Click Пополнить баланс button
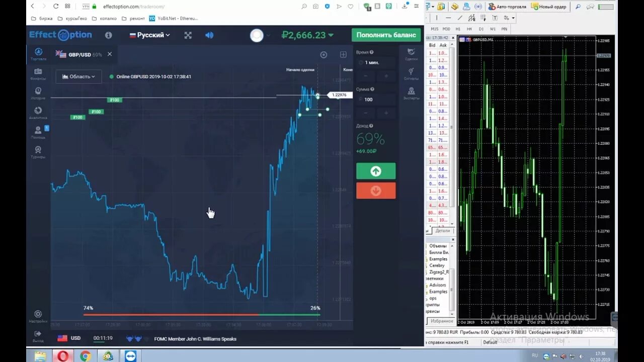 tap(386, 35)
